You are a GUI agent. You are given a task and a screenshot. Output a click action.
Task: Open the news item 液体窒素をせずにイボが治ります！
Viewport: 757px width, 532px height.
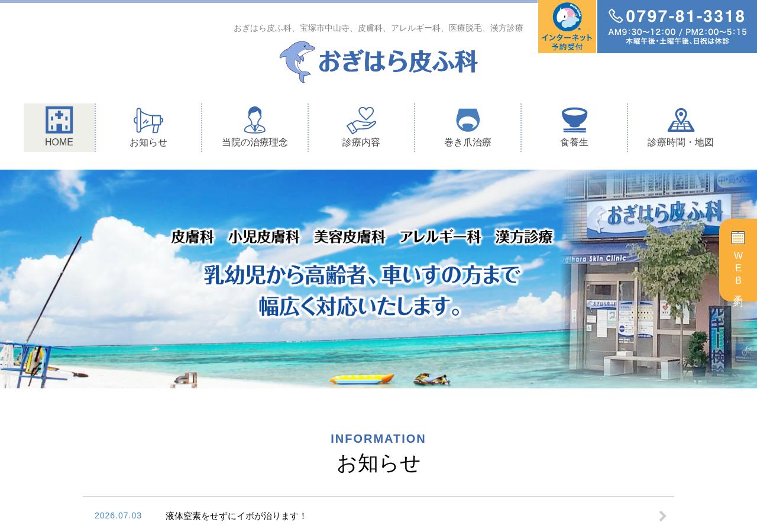pyautogui.click(x=237, y=516)
